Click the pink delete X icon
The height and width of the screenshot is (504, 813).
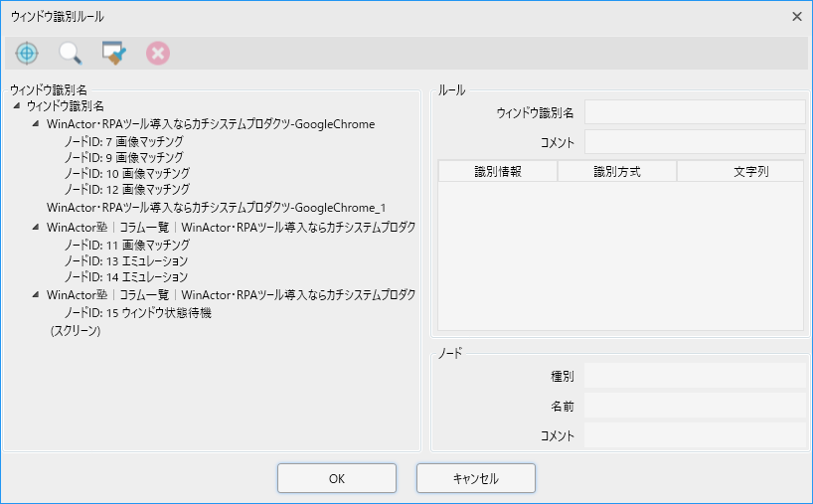pos(158,54)
